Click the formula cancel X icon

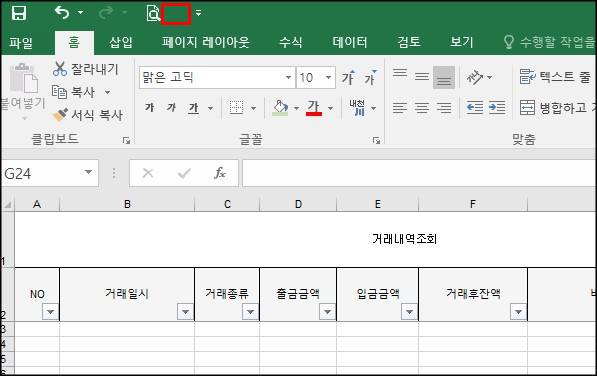(x=148, y=174)
